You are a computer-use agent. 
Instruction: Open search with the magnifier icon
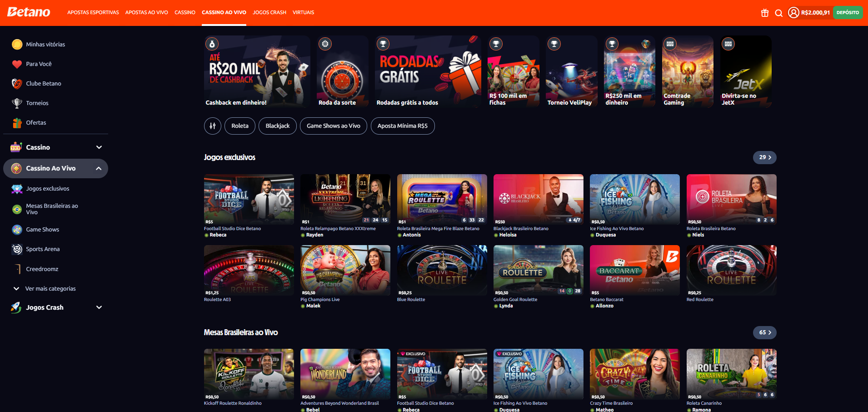[778, 13]
